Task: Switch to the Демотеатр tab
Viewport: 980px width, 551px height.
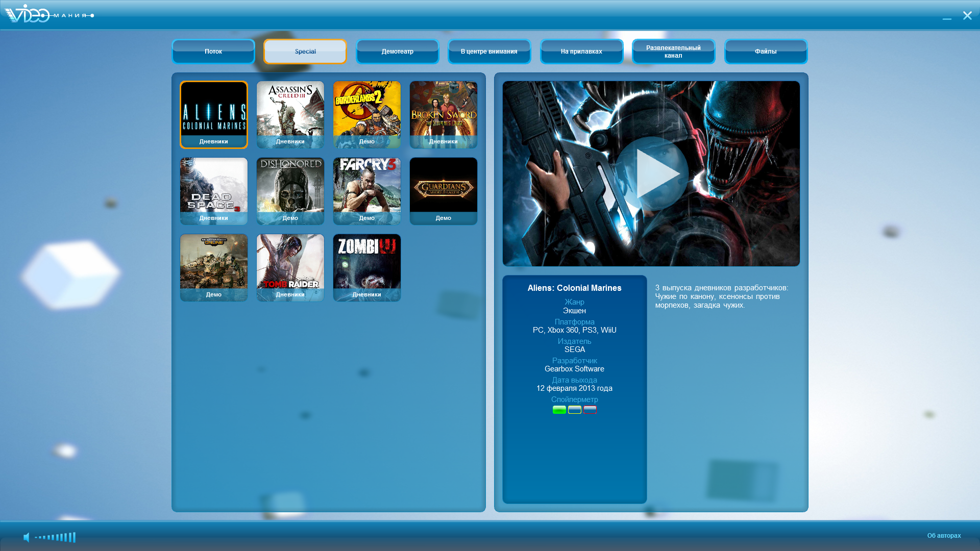Action: coord(398,52)
